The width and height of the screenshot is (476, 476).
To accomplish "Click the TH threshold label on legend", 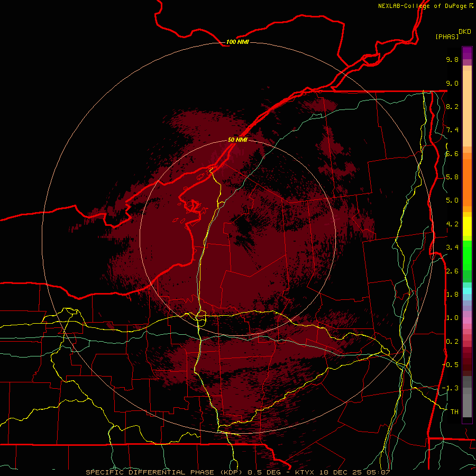I will pyautogui.click(x=454, y=412).
